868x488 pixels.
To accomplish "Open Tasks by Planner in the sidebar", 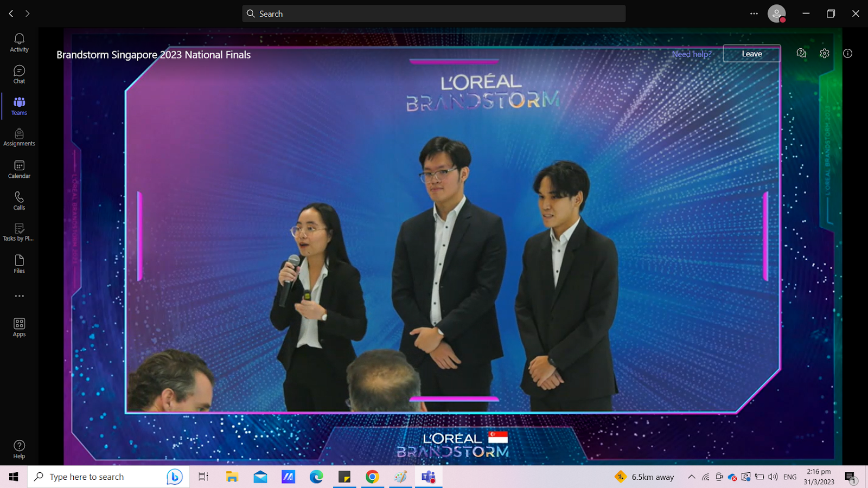I will point(19,232).
